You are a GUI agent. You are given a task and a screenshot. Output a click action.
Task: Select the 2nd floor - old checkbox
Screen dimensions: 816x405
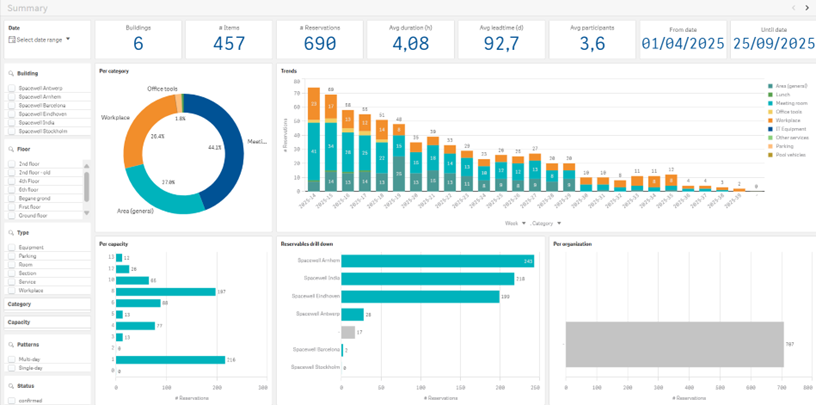point(11,172)
